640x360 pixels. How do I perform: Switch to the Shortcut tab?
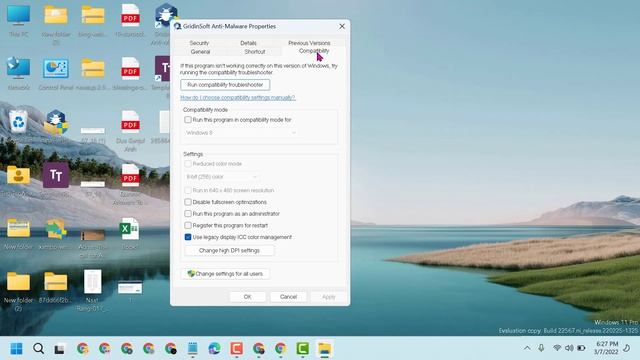click(x=255, y=52)
